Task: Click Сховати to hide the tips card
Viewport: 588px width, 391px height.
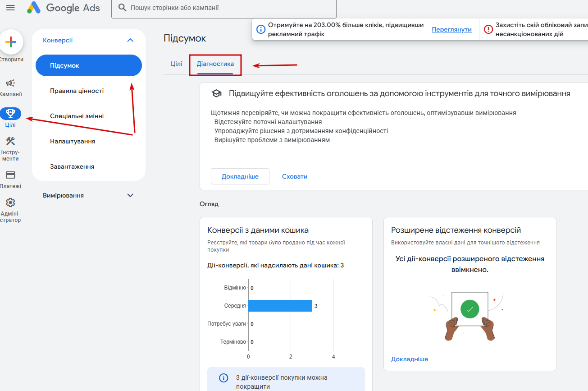Action: (295, 176)
